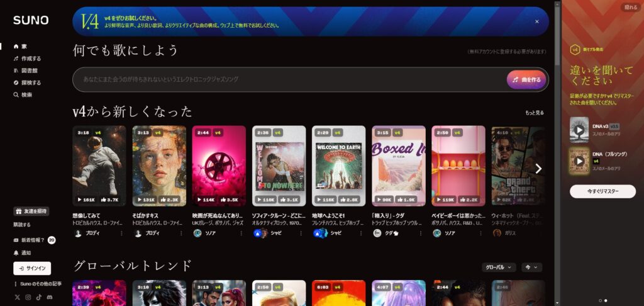Image resolution: width=644 pixels, height=306 pixels.
Task: Click the 友達を招待 invite button
Action: tap(31, 211)
